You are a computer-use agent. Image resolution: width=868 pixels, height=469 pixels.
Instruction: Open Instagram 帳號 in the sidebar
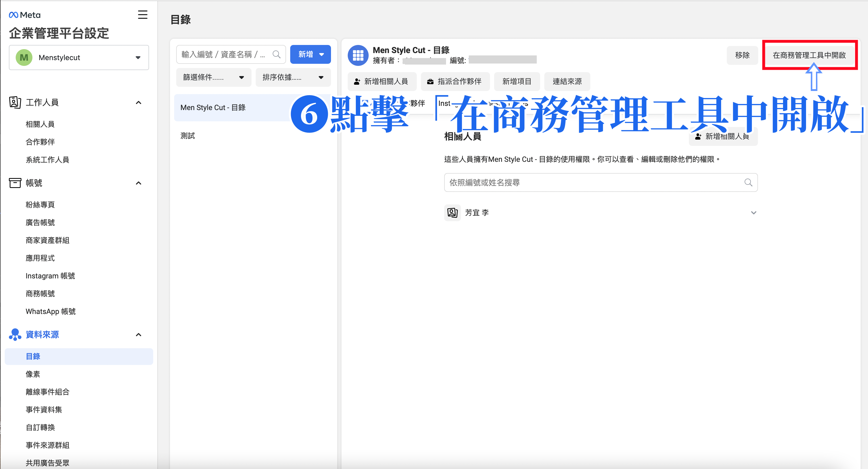tap(50, 276)
